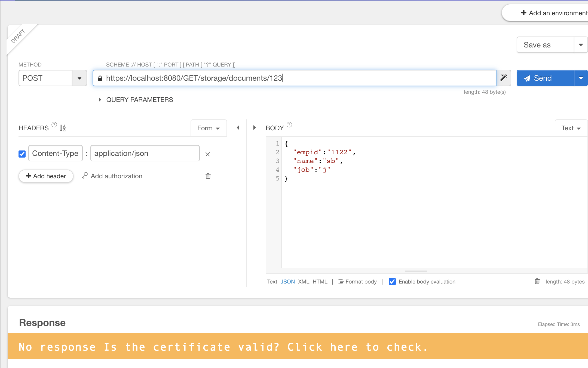588x368 pixels.
Task: Click the Response heading
Action: [42, 323]
